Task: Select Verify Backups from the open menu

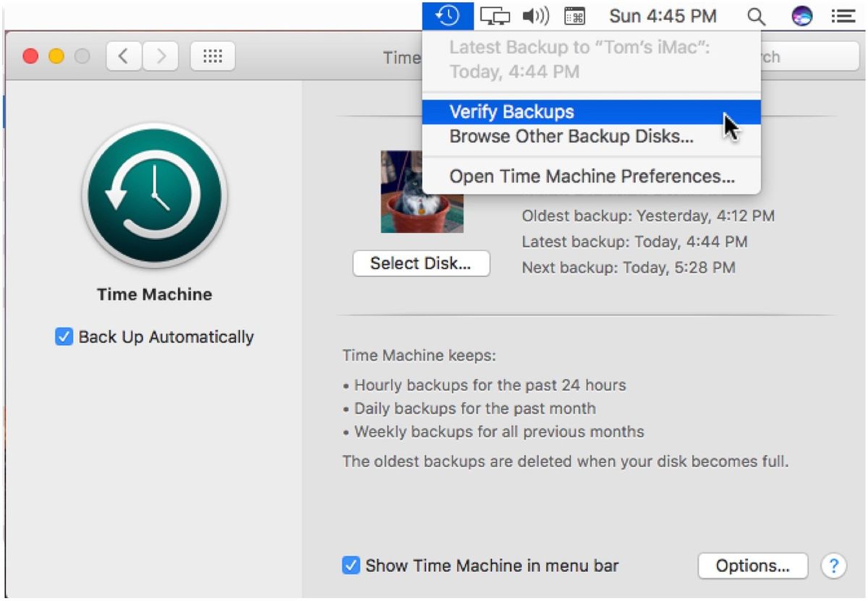Action: click(511, 111)
